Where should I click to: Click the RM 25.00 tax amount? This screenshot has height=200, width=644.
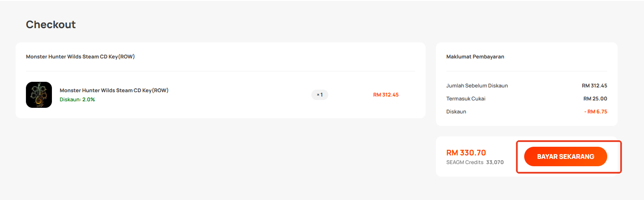595,99
